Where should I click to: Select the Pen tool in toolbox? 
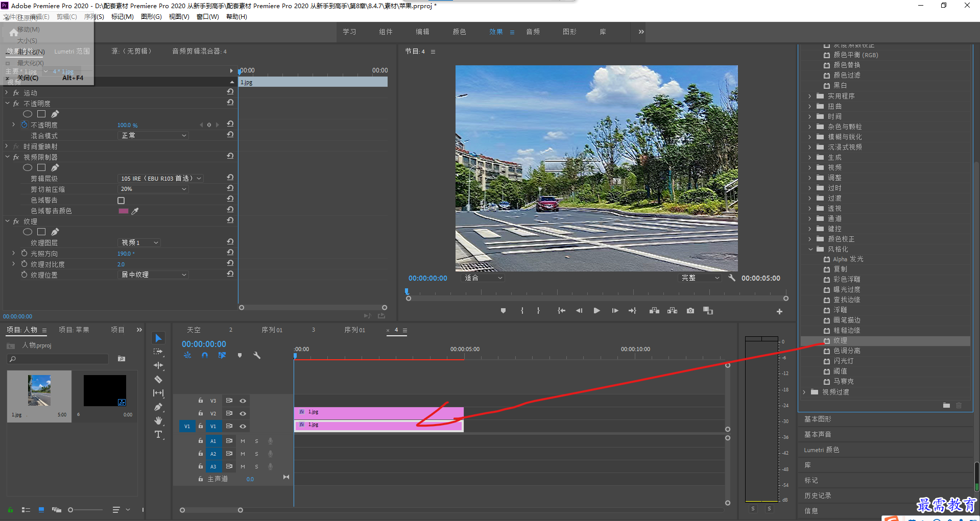point(158,407)
